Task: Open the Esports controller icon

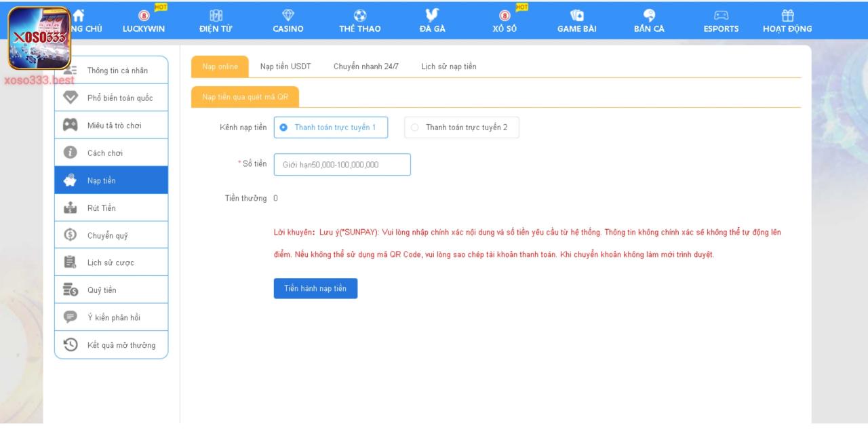Action: click(x=720, y=14)
